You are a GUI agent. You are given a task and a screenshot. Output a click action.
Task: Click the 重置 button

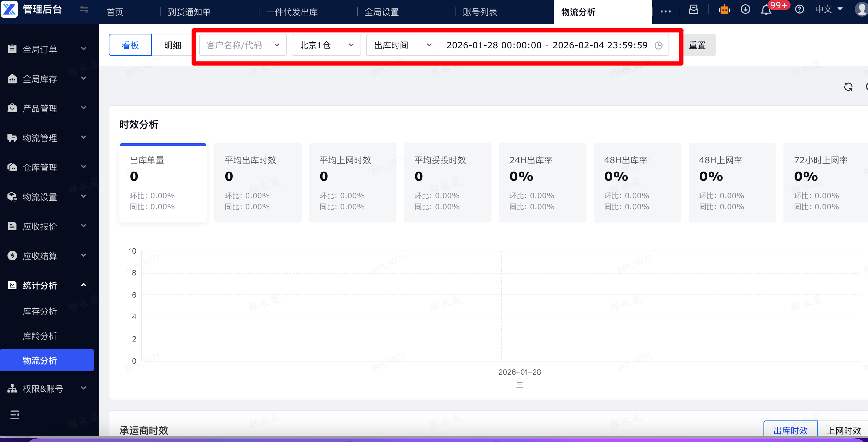(697, 45)
